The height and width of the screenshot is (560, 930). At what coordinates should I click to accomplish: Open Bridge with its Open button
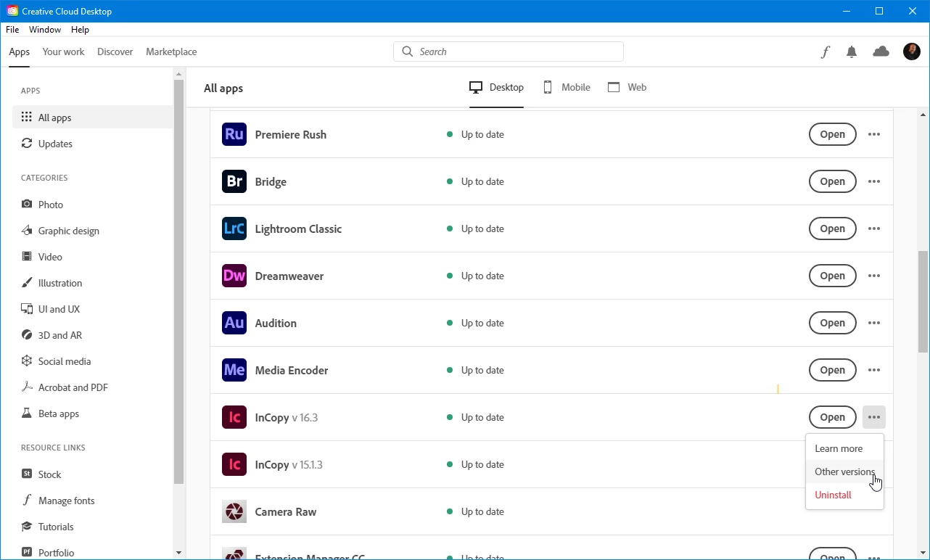[833, 181]
